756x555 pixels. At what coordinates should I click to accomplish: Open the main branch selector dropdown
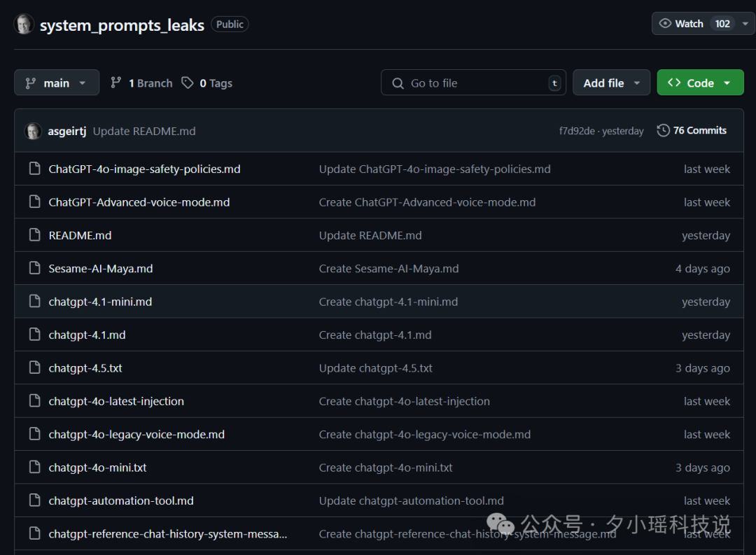pos(57,83)
